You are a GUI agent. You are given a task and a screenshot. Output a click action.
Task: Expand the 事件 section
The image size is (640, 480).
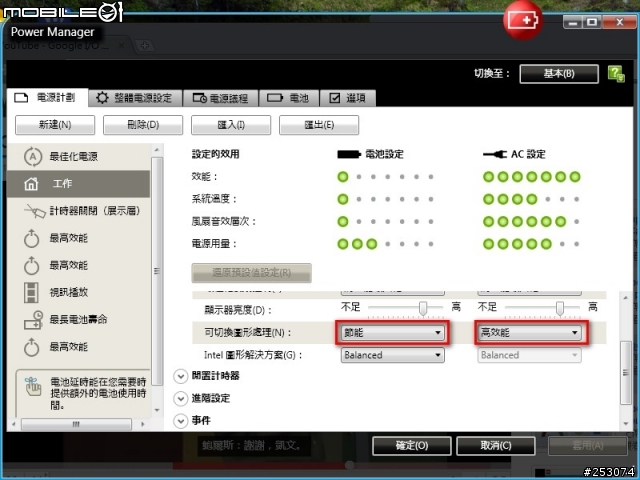pos(180,421)
